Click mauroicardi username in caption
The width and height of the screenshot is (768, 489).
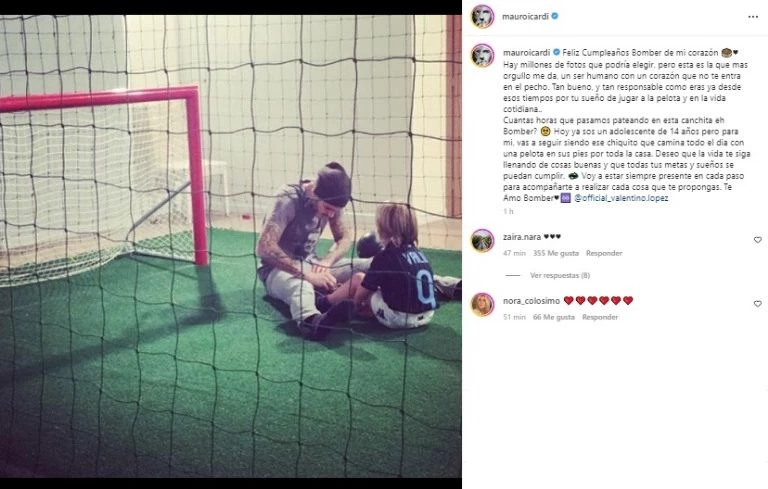click(527, 52)
